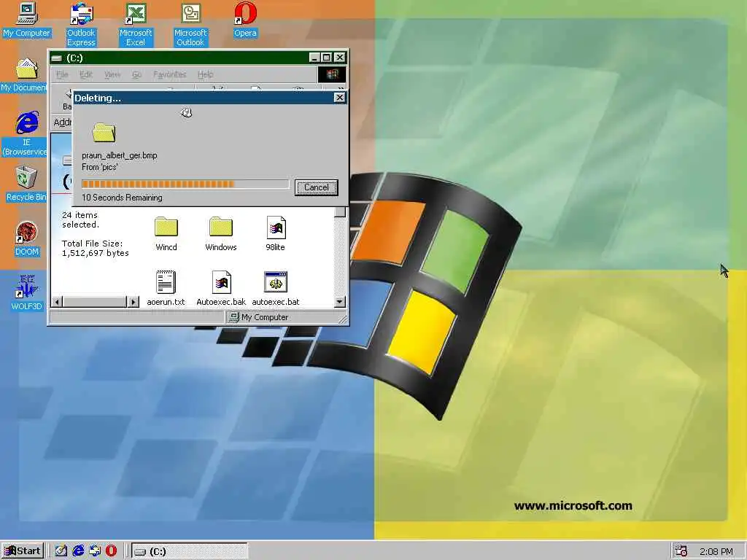This screenshot has height=560, width=747.
Task: Launch DOOM desktop shortcut
Action: [26, 238]
